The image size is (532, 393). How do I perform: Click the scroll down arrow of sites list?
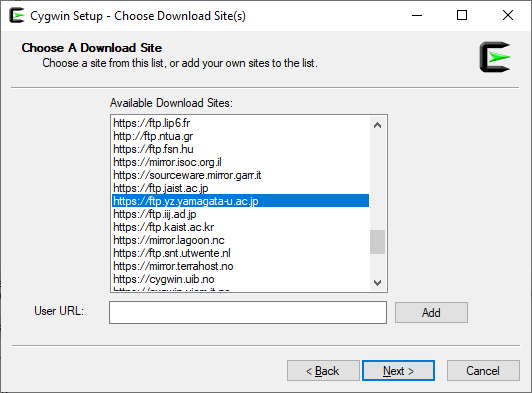pyautogui.click(x=377, y=282)
